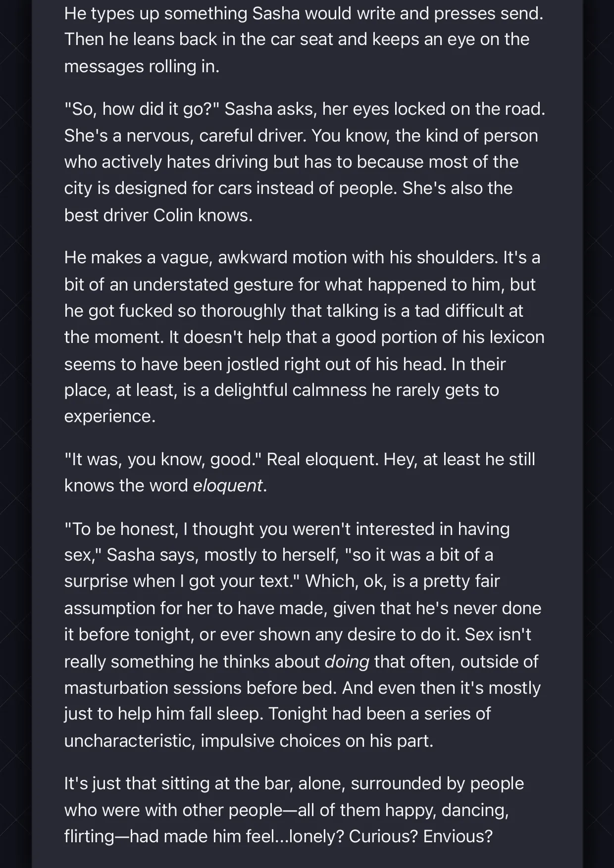The height and width of the screenshot is (868, 614).
Task: Tap the paragraph starting "He types up something"
Action: 304,40
